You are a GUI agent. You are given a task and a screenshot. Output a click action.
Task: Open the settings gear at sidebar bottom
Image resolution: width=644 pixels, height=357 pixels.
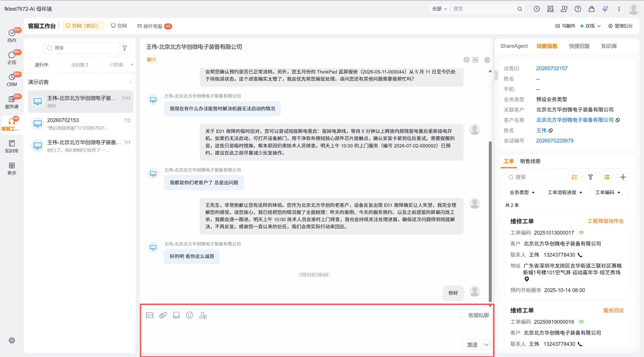tap(12, 340)
